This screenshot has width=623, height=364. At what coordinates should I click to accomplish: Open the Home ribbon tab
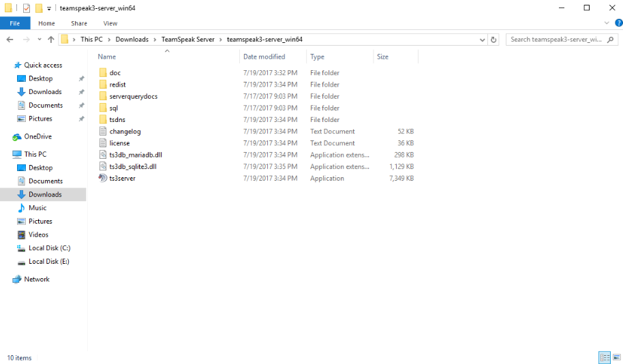[46, 23]
